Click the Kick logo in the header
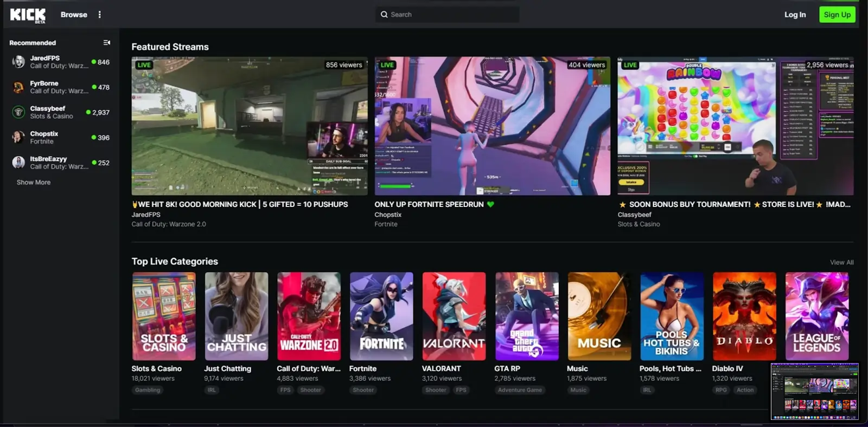868x427 pixels. (28, 15)
